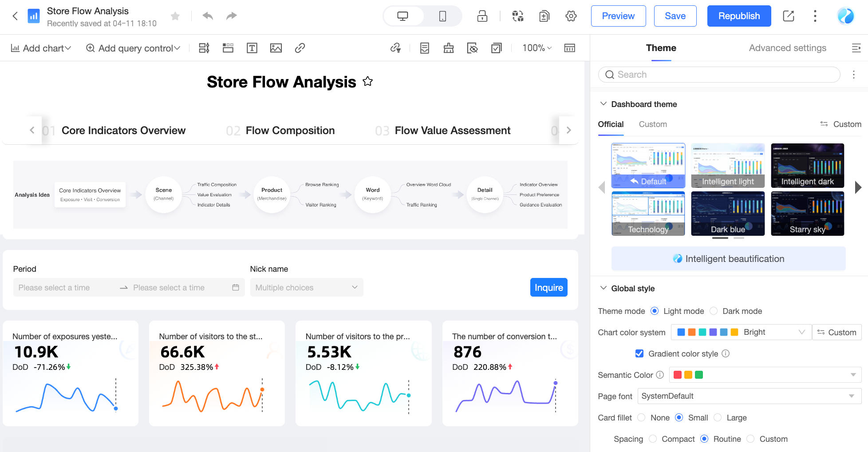The image size is (868, 452).
Task: Favorite the dashboard with the header star
Action: point(175,16)
